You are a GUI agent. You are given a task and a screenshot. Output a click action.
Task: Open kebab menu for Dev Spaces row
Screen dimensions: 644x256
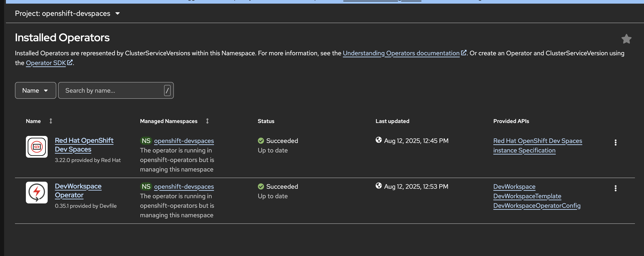(615, 142)
